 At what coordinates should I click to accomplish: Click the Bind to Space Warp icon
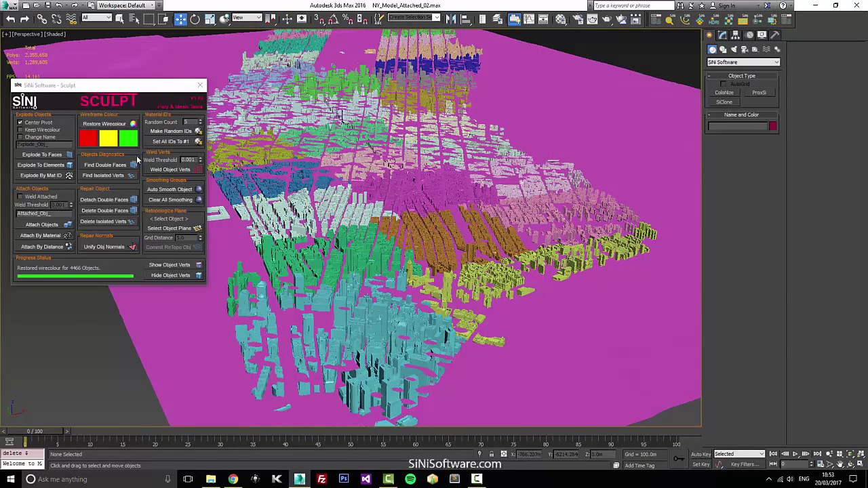[x=71, y=20]
